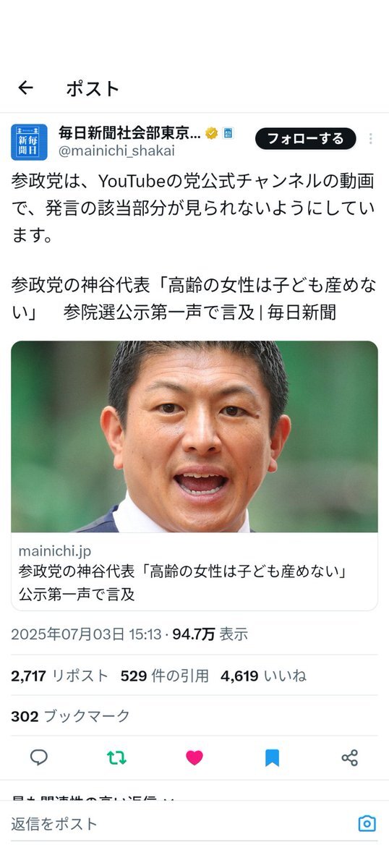View the 2,717 リポスト list
The image size is (389, 868).
coord(59,676)
